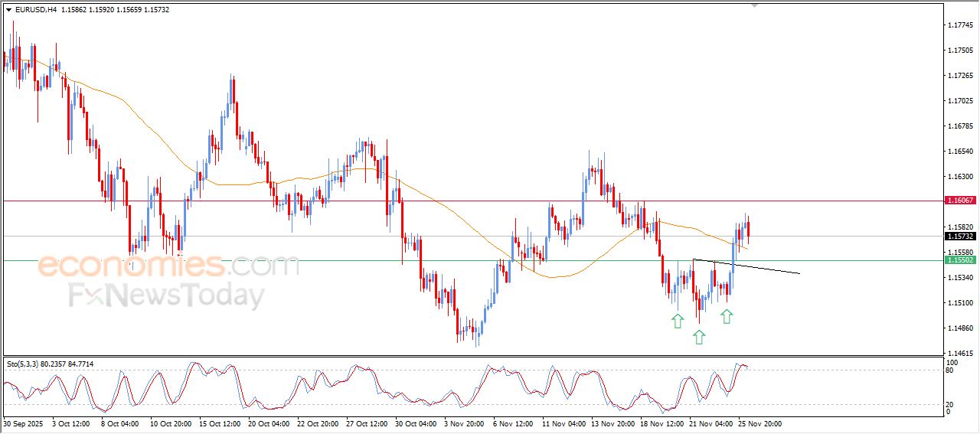980x434 pixels.
Task: Select the green 1.15502 price label
Action: pos(960,260)
